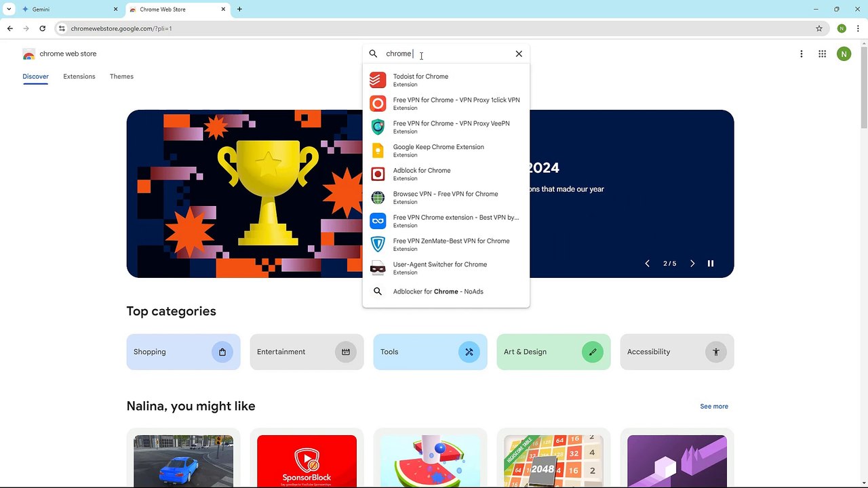Open the Art & Design category

pos(553,352)
